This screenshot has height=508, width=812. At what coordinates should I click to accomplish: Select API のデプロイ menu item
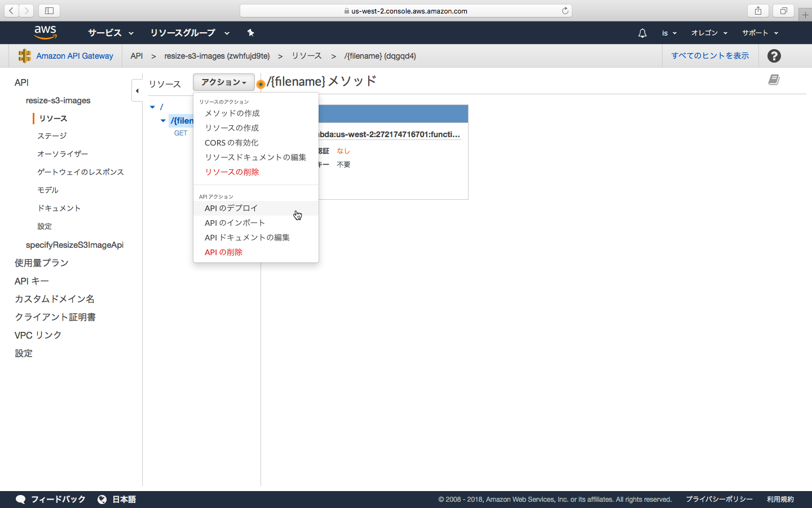click(255, 208)
